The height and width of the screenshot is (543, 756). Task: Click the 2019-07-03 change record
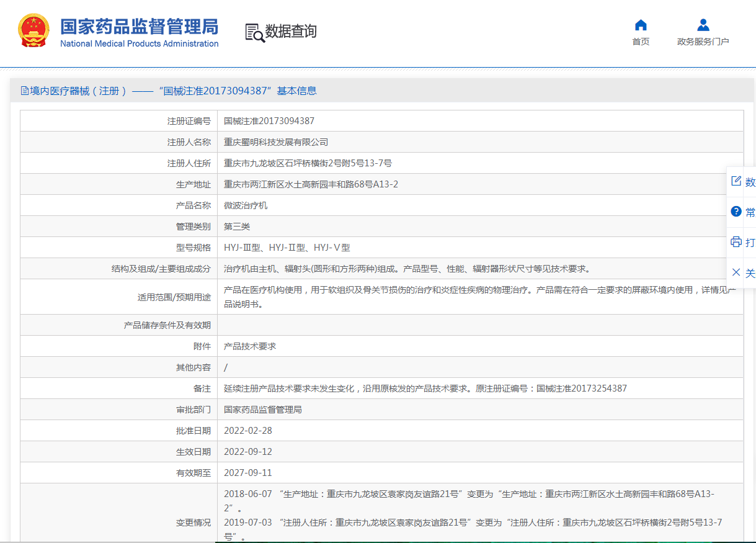click(473, 529)
